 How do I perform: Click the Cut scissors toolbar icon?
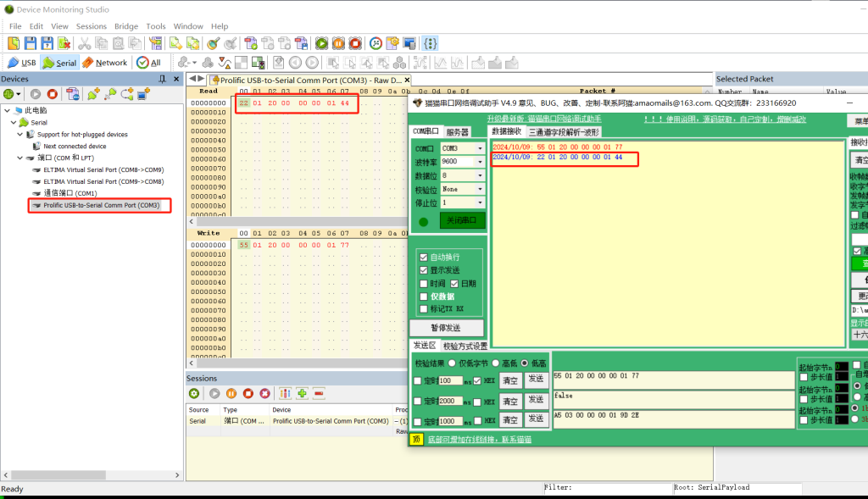pyautogui.click(x=84, y=43)
